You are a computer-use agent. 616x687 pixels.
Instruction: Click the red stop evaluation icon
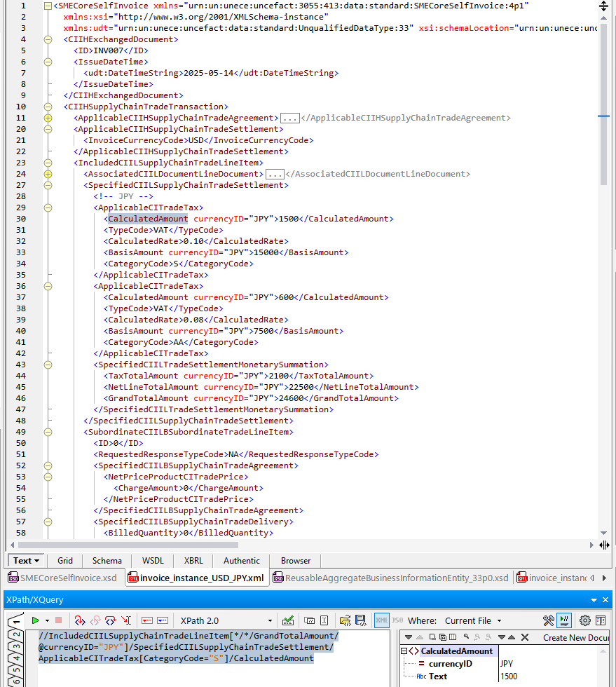pos(58,620)
